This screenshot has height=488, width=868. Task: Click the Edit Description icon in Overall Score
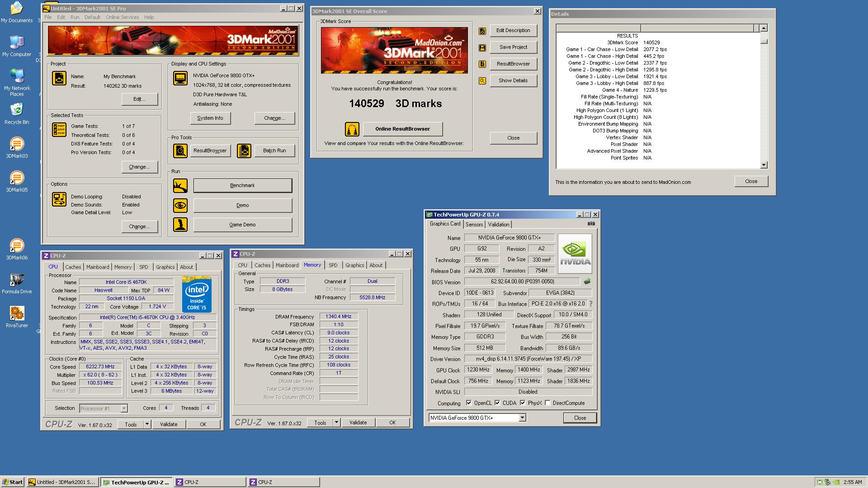[x=482, y=31]
